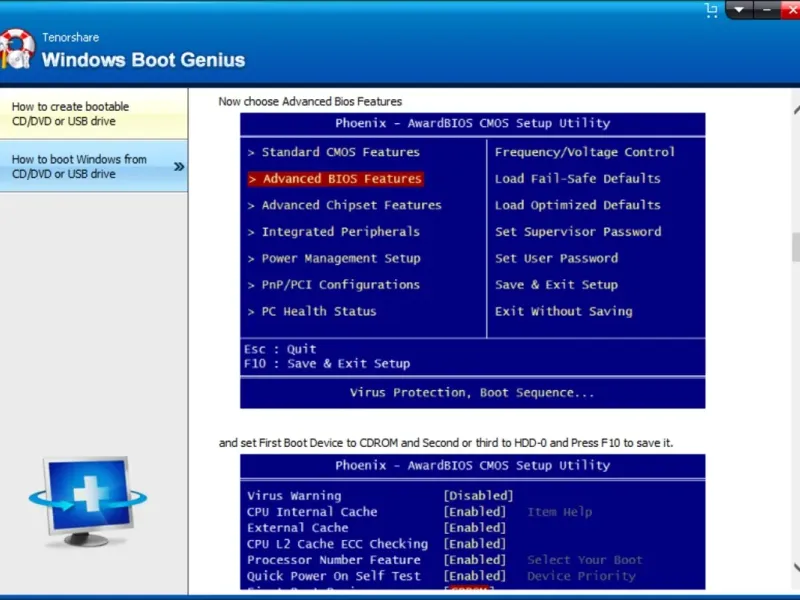Click 'Power Management Setup' in BIOS image
Viewport: 800px width, 600px height.
[x=341, y=259]
